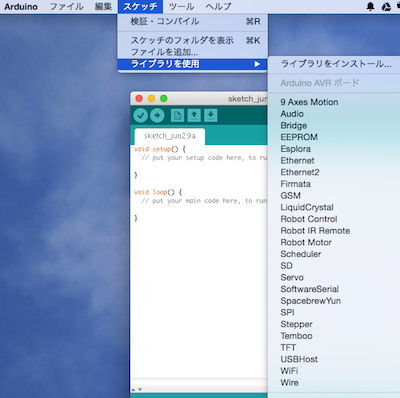
Task: Zoom sketch window with green button
Action: [163, 98]
